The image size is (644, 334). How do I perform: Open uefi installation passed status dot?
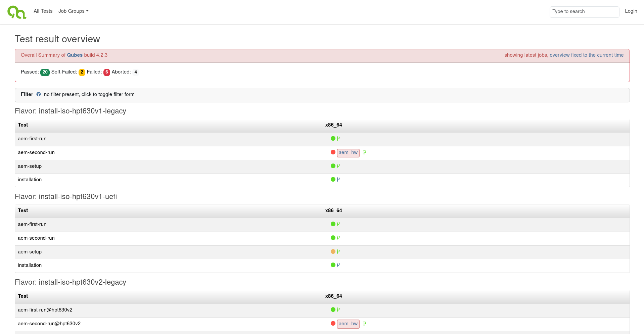pos(333,265)
